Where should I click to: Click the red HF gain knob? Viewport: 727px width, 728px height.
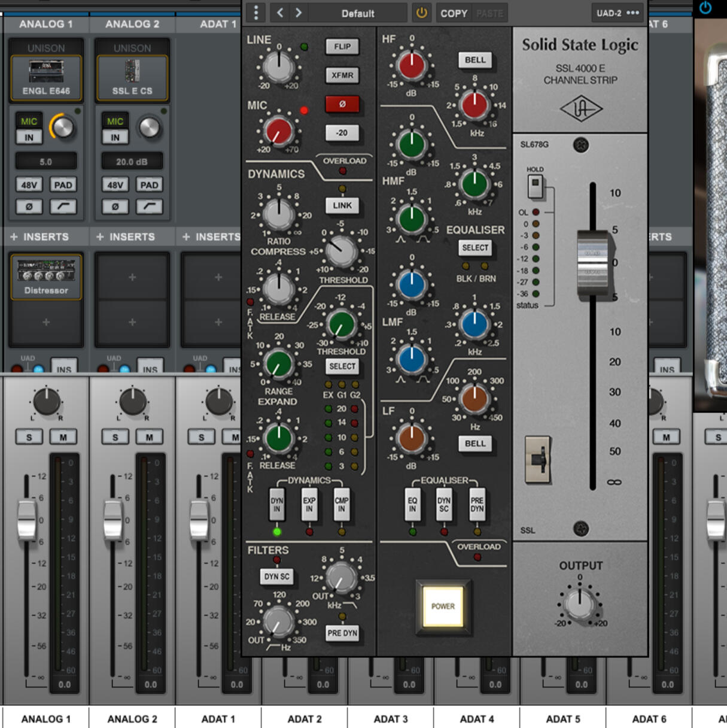click(x=412, y=65)
